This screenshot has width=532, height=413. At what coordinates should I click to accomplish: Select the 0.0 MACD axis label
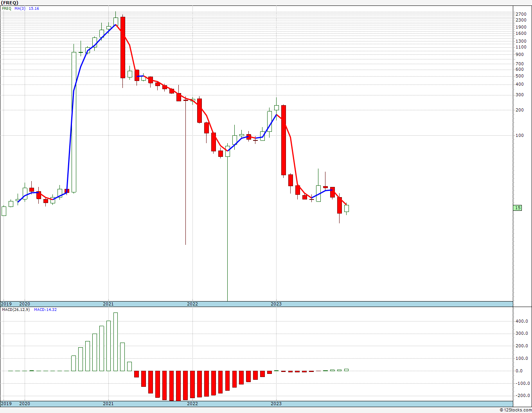coord(520,371)
